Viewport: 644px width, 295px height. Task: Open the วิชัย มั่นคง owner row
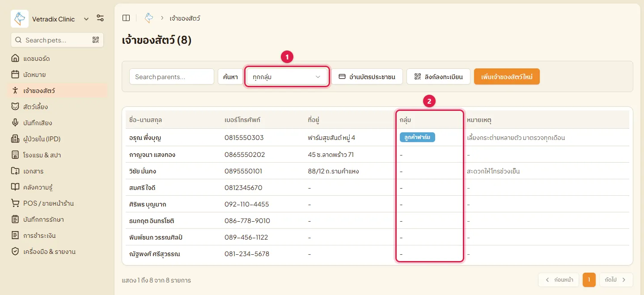point(377,171)
